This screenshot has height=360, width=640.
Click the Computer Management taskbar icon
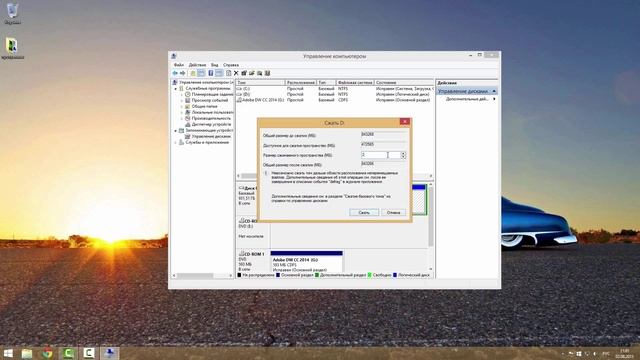click(x=109, y=353)
